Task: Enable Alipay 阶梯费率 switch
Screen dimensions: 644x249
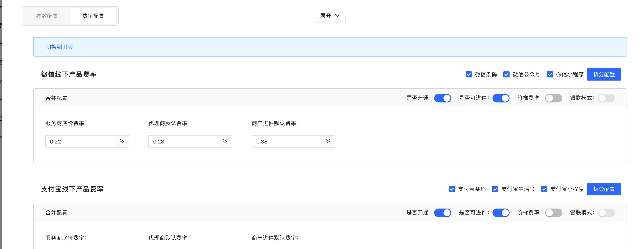Action: pos(554,213)
